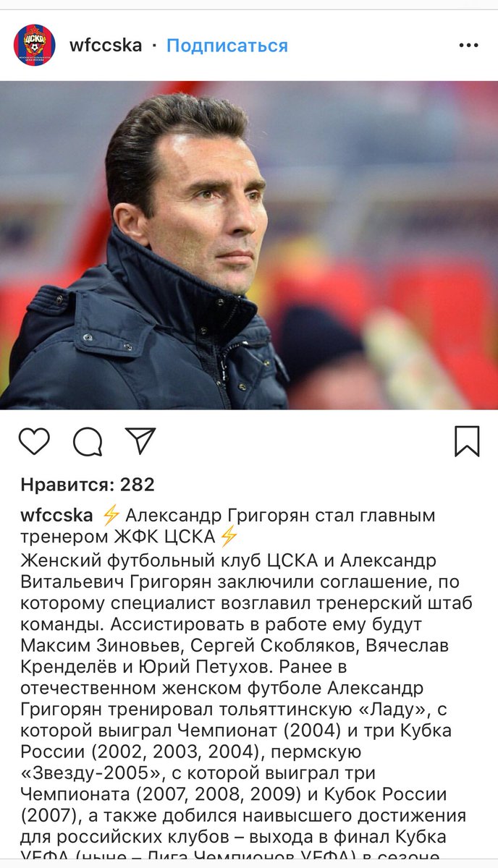Save the post with the bookmark icon
The image size is (498, 868).
tap(467, 441)
